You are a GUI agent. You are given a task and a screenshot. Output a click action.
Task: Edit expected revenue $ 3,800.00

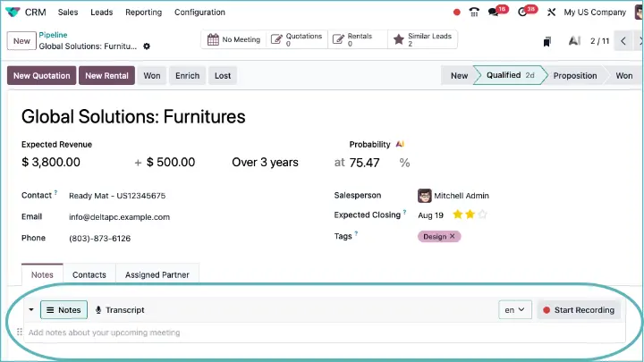(x=51, y=162)
